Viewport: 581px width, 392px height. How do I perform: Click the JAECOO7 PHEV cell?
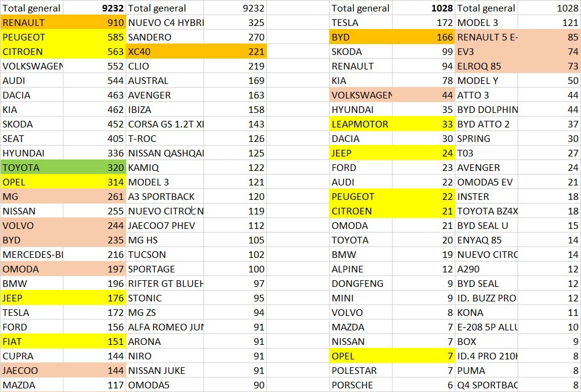click(x=165, y=226)
